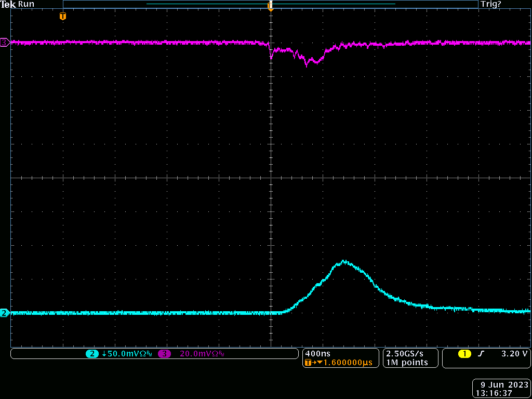
Task: Click the orange trigger delay T icon
Action: (308, 363)
